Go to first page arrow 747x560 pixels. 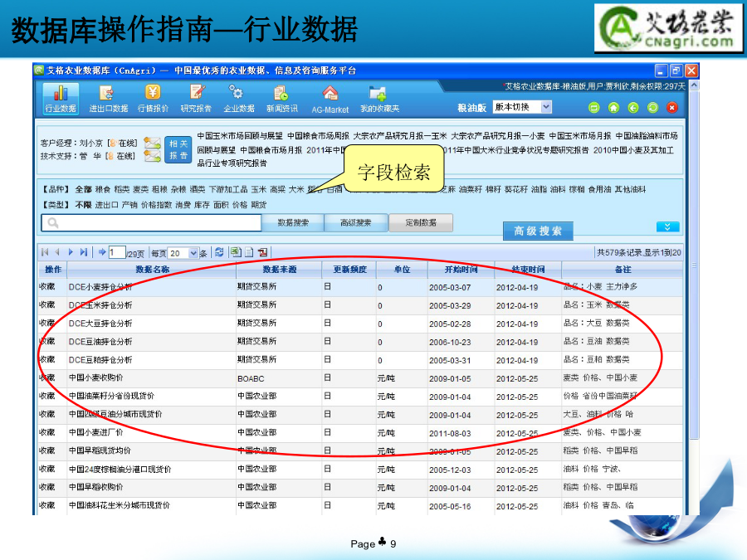(45, 252)
